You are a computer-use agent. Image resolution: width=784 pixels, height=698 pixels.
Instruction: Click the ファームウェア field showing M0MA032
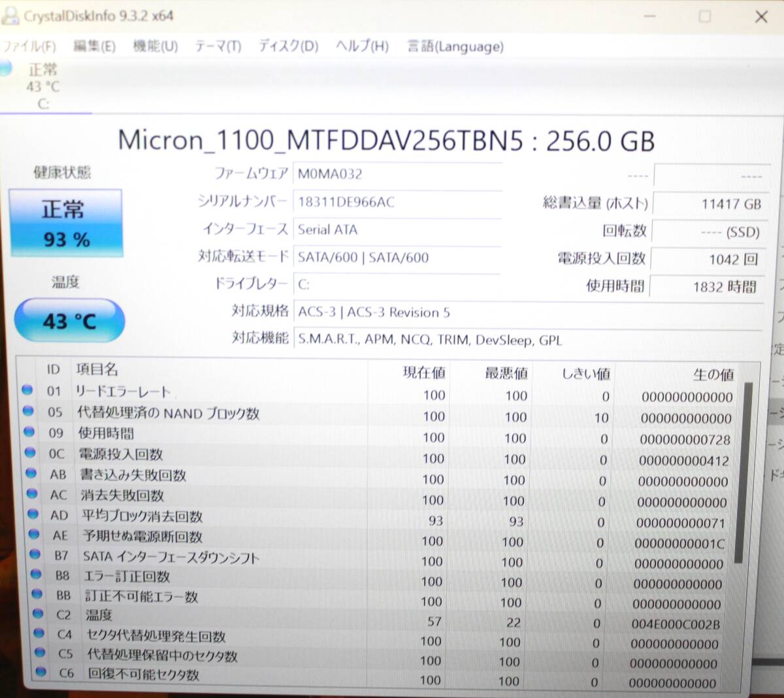[x=397, y=174]
